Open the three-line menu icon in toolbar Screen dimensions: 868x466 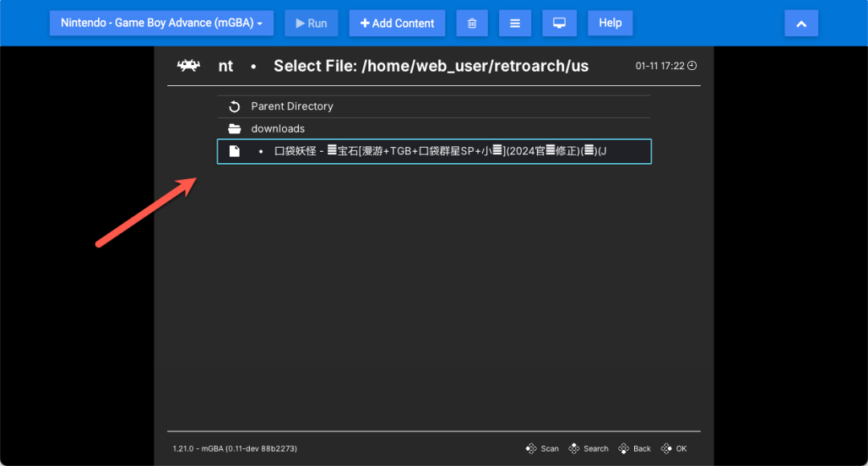515,22
